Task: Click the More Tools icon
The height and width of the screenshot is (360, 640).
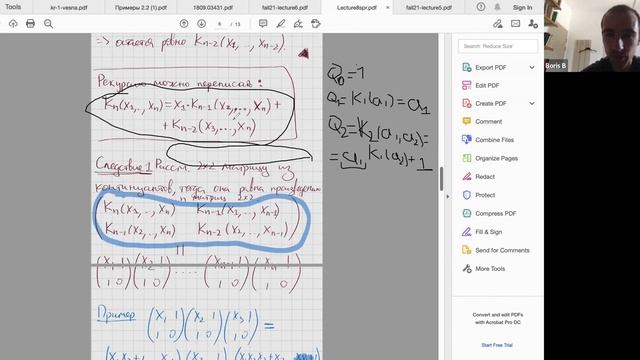Action: [467, 268]
